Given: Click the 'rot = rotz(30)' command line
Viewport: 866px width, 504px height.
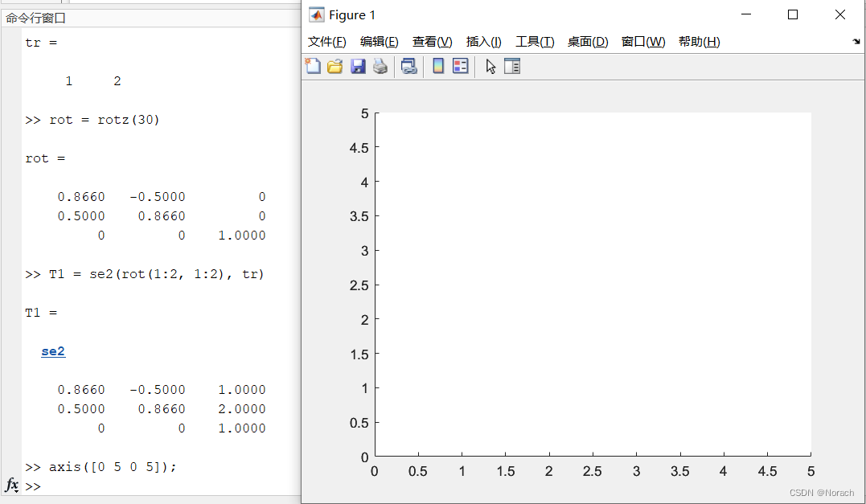Looking at the screenshot, I should (x=104, y=120).
